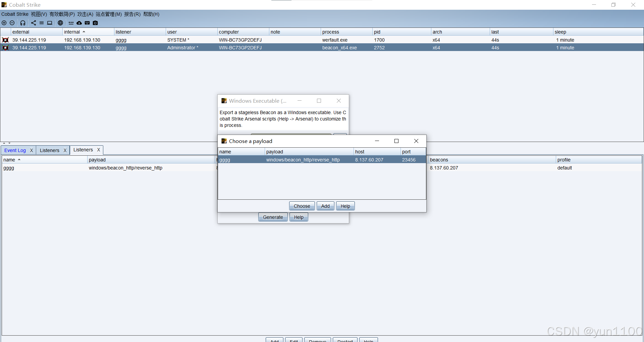Viewport: 644px width, 342px height.
Task: Switch to the Event Log tab
Action: pyautogui.click(x=15, y=150)
